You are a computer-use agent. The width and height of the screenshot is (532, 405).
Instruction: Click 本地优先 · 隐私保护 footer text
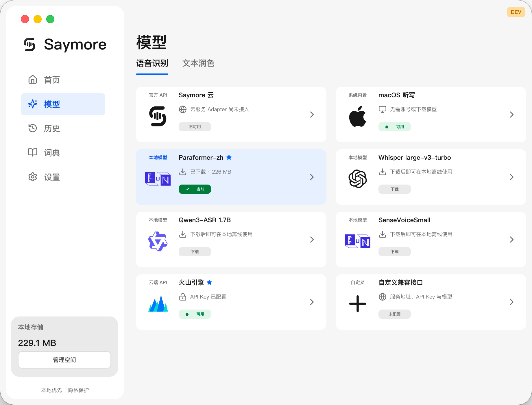pos(65,390)
